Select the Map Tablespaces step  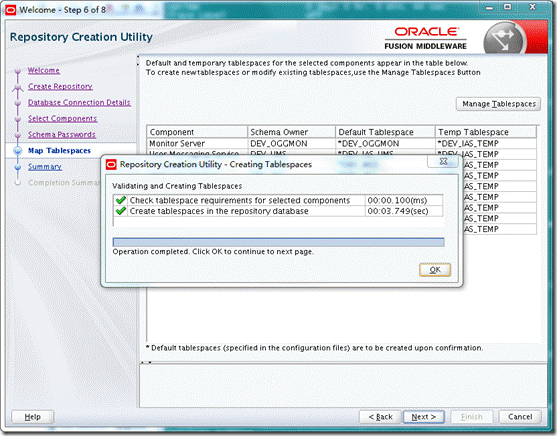[x=59, y=150]
